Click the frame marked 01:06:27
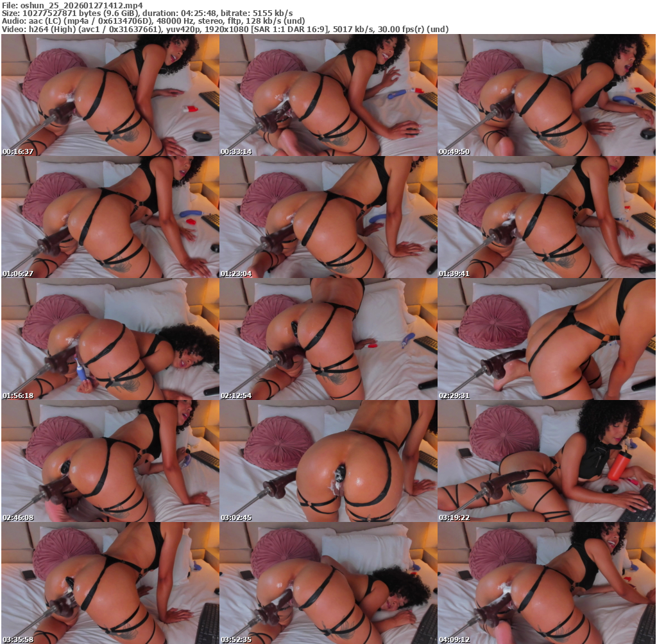Viewport: 657px width, 644px height. [x=110, y=217]
